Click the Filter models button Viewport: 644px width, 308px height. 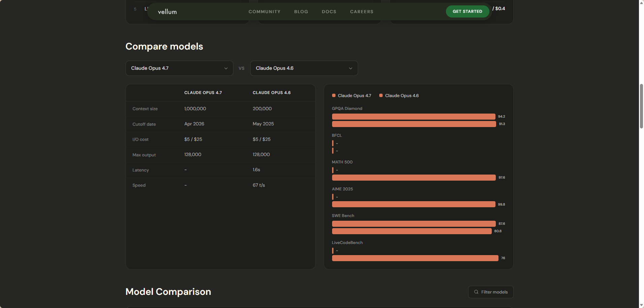pos(491,292)
